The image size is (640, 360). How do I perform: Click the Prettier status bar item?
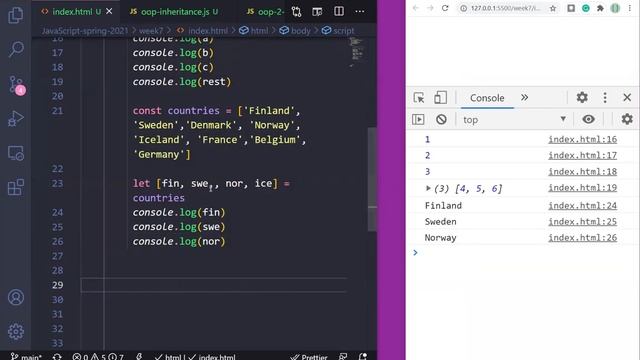coord(309,357)
